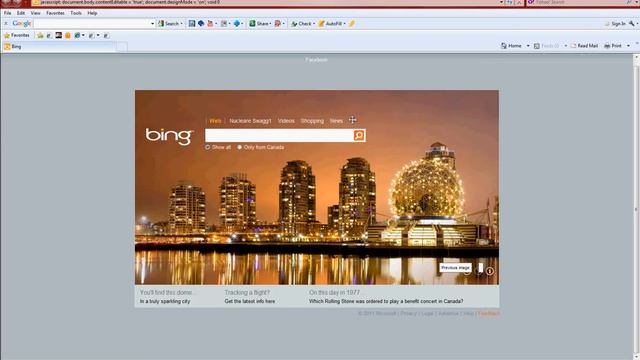The width and height of the screenshot is (640, 360).
Task: Click Sign In on the Google Toolbar
Action: point(618,24)
